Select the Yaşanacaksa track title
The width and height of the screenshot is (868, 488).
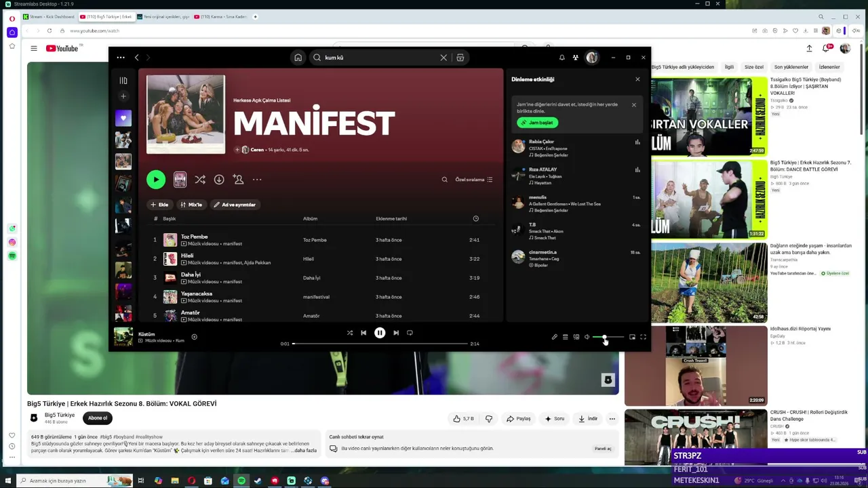coord(197,293)
